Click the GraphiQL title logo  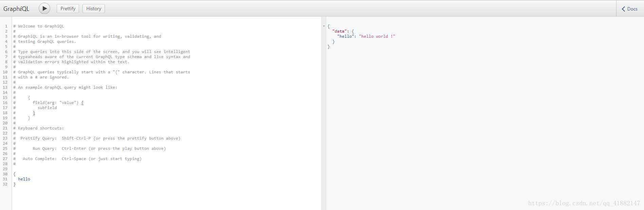click(x=16, y=9)
